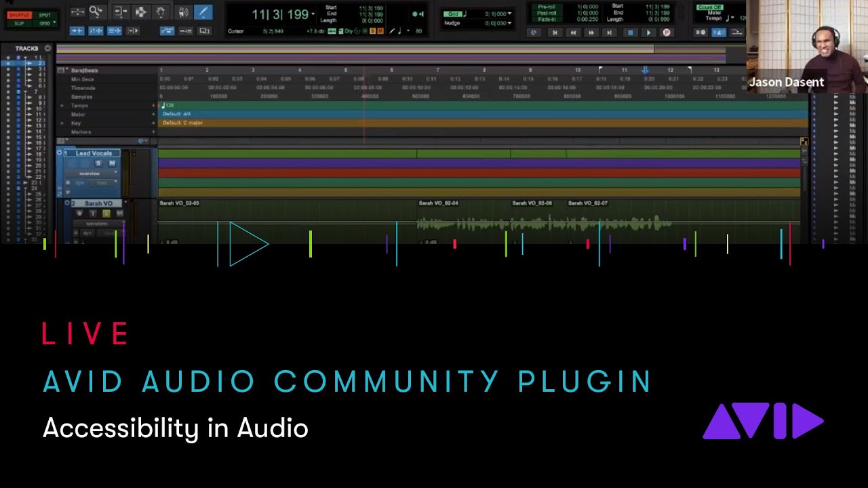Open Sarah VO waveform view dropdown

(98, 224)
